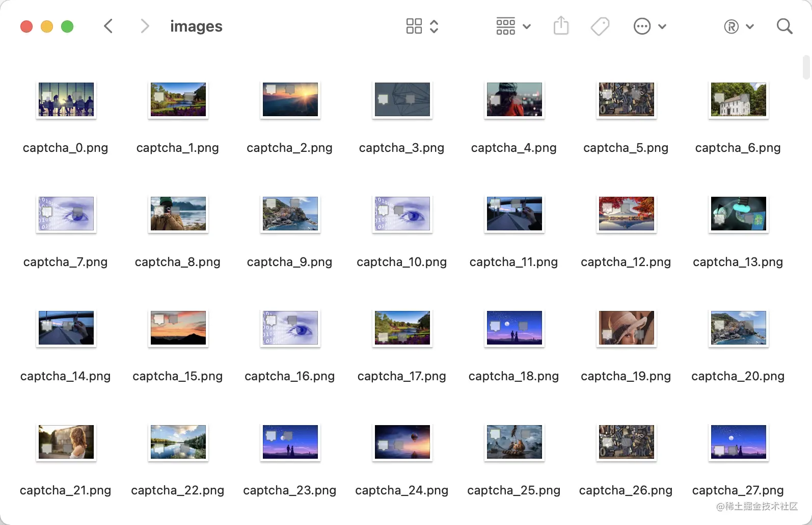Click the images folder title
This screenshot has height=525, width=812.
196,26
